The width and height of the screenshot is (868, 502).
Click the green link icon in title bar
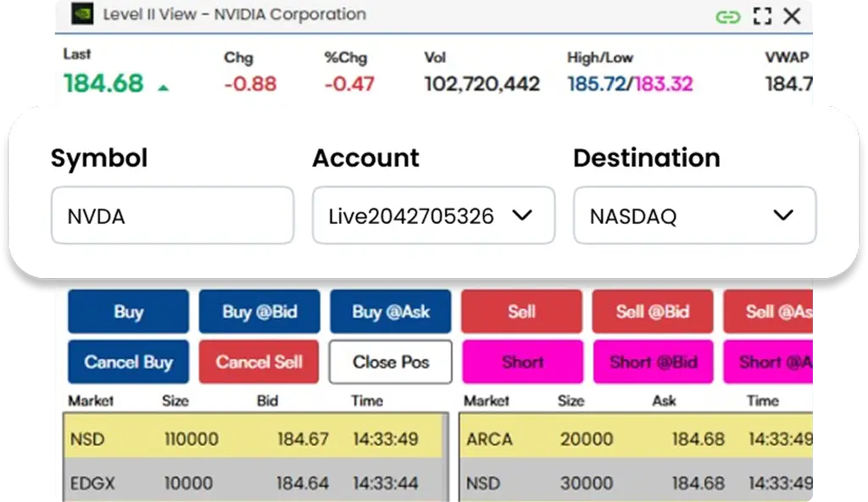click(x=727, y=17)
